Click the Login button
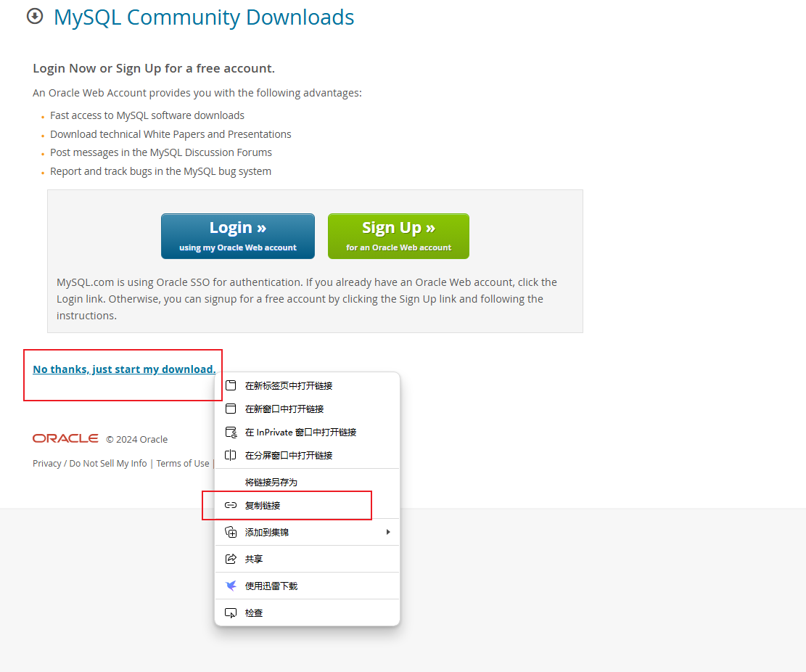806x672 pixels. (x=237, y=236)
